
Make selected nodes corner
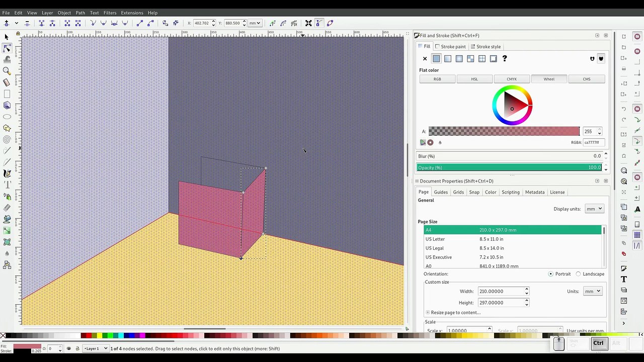point(93,23)
